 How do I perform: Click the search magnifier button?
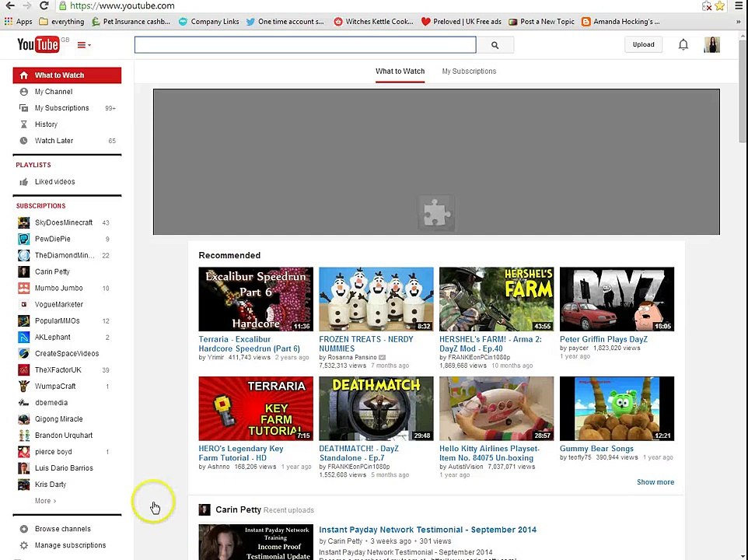tap(495, 45)
